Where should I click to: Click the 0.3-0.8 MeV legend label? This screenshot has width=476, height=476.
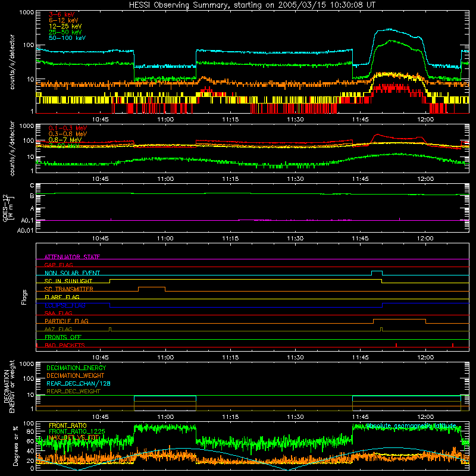68,134
